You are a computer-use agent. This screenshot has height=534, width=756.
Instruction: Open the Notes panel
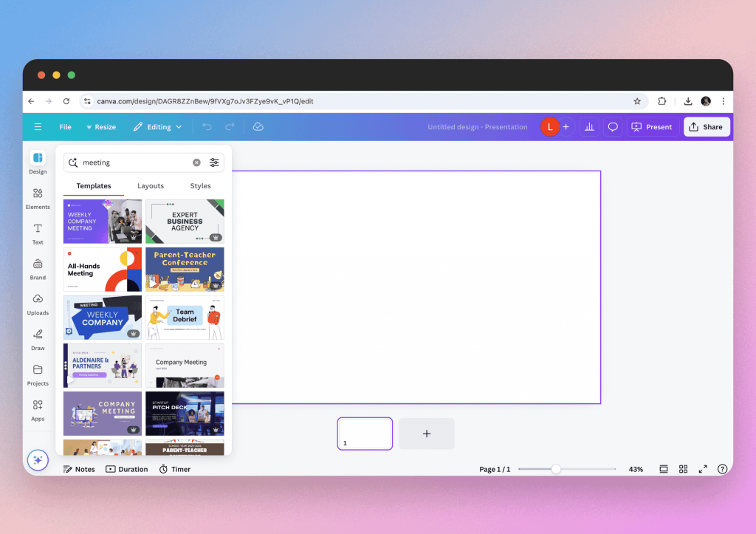point(79,469)
